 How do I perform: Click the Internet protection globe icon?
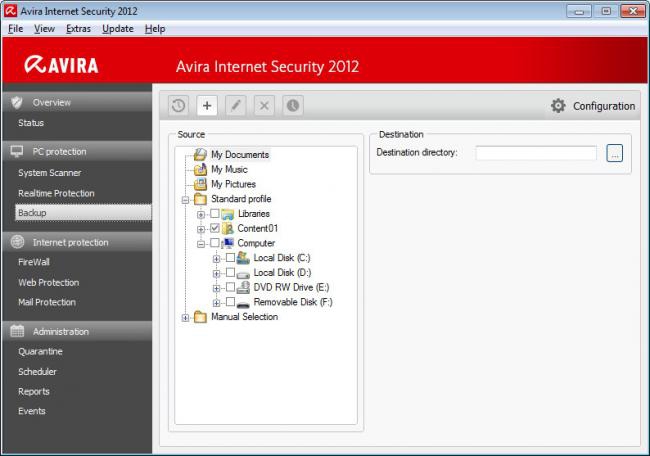(x=17, y=242)
